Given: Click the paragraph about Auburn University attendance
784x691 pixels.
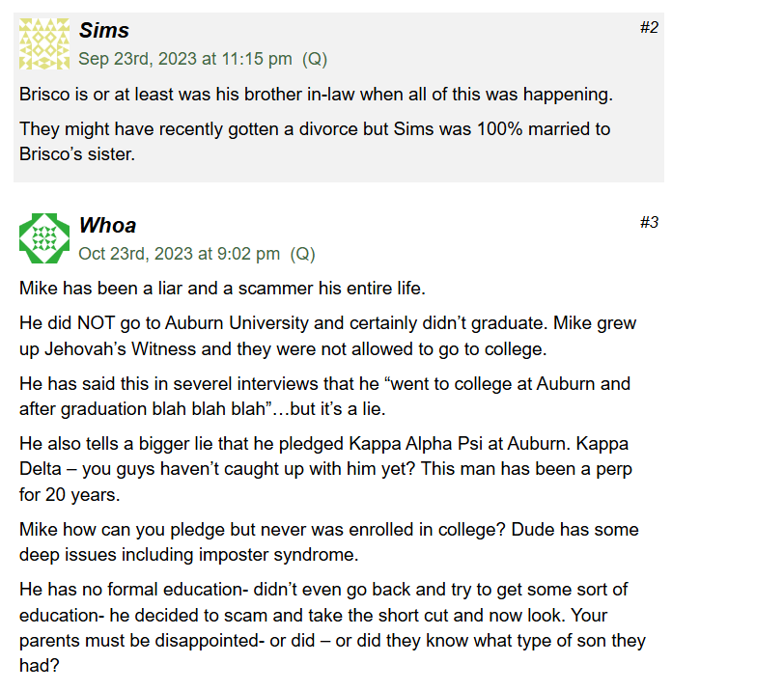Looking at the screenshot, I should (327, 336).
